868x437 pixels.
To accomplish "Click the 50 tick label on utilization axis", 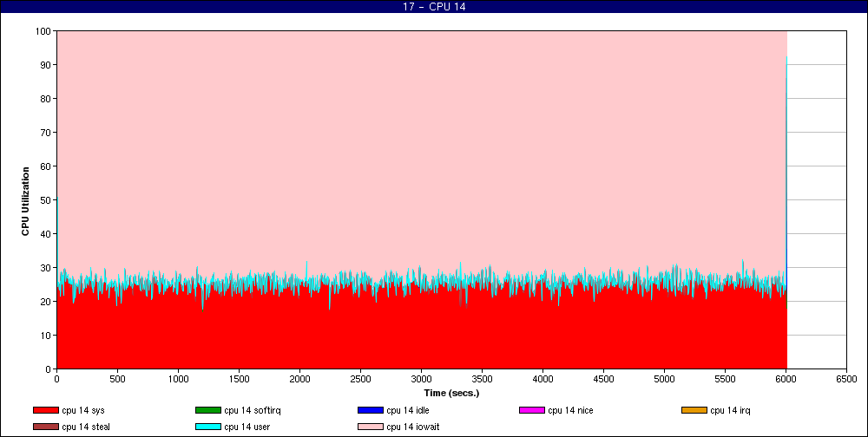I will 47,200.
